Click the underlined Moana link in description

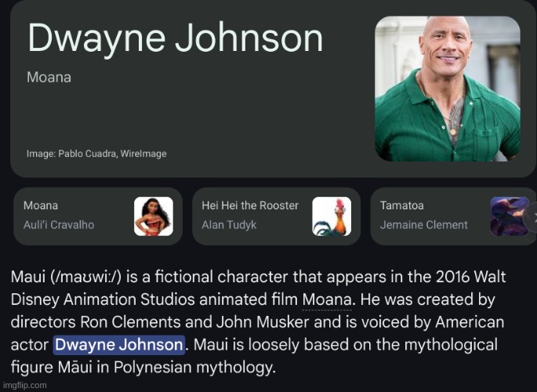coord(327,300)
